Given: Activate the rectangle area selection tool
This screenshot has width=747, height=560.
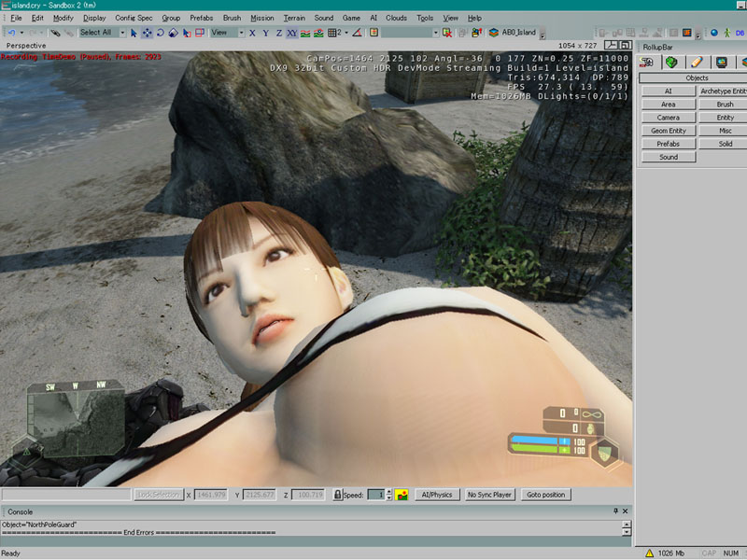Looking at the screenshot, I should pos(200,33).
